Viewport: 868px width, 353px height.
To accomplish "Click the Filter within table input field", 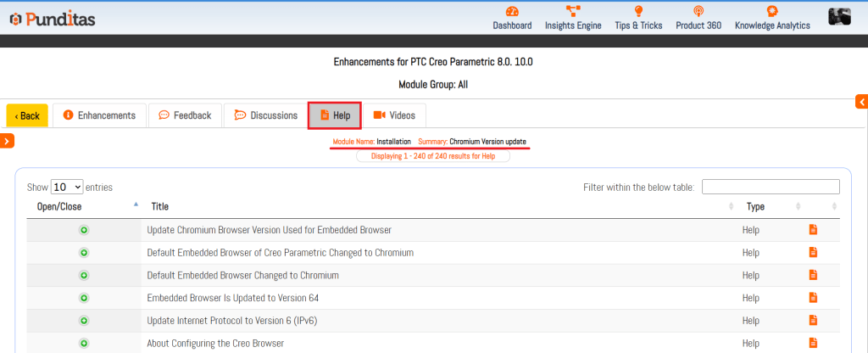I will [x=770, y=187].
